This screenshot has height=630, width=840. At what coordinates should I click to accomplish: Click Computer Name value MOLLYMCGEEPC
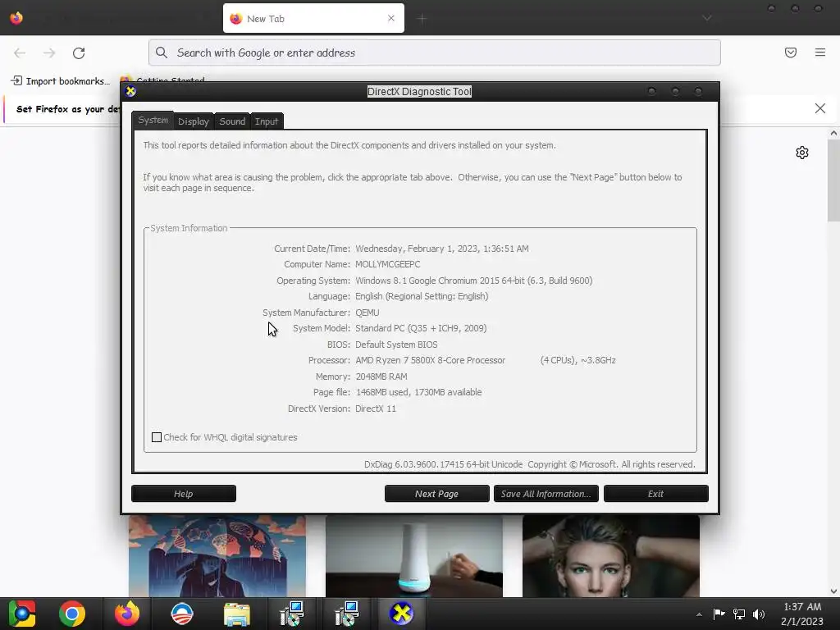[x=388, y=265]
